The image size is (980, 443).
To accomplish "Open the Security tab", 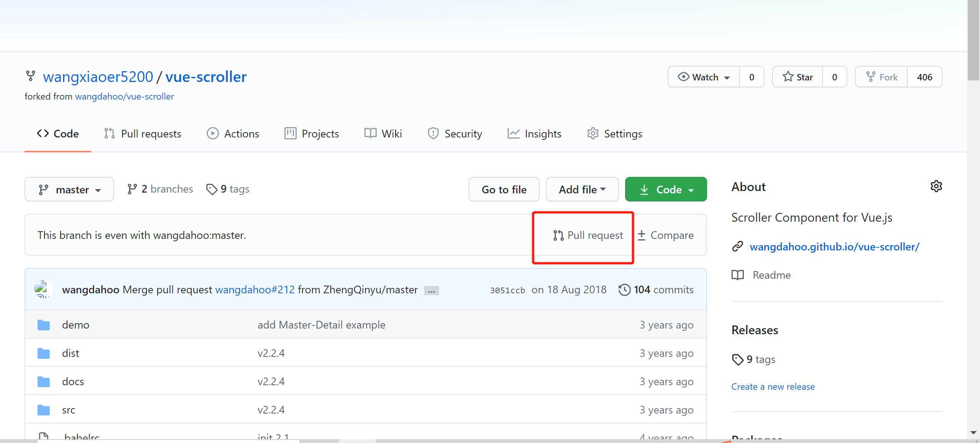I will (455, 134).
